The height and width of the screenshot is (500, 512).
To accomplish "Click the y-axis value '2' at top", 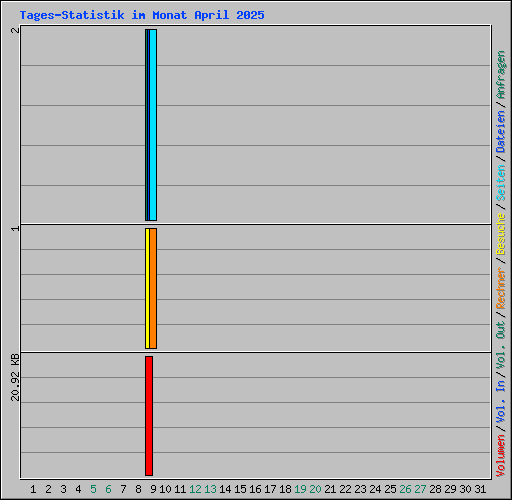I will coord(15,30).
